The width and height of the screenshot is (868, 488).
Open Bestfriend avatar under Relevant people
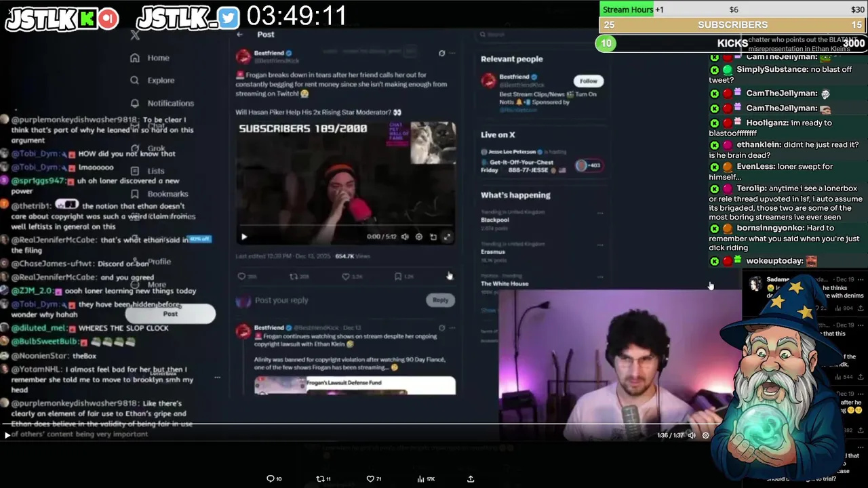point(488,81)
